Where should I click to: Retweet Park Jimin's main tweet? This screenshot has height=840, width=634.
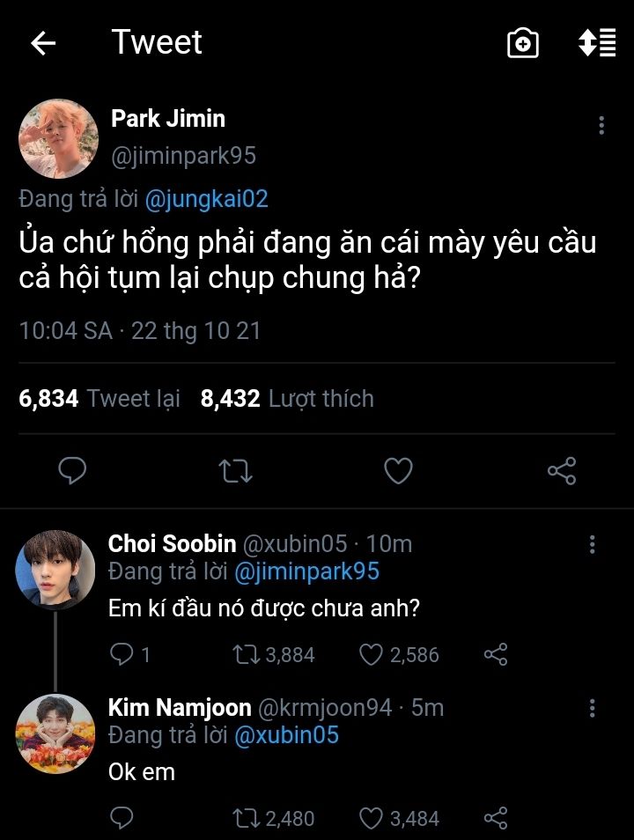[235, 471]
